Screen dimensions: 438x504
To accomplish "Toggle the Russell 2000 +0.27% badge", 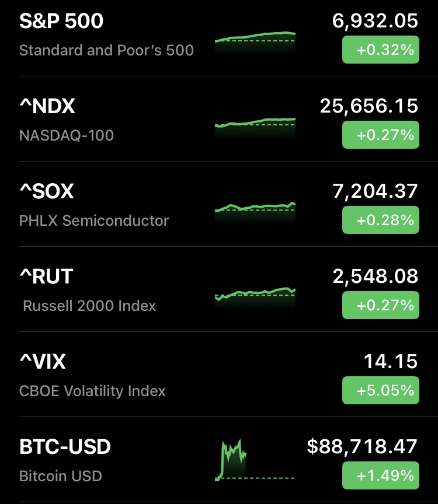I will coord(380,306).
